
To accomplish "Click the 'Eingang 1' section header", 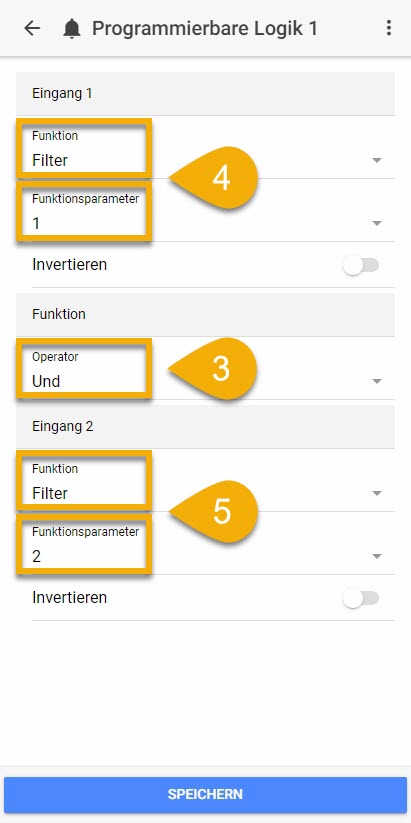I will (x=205, y=93).
